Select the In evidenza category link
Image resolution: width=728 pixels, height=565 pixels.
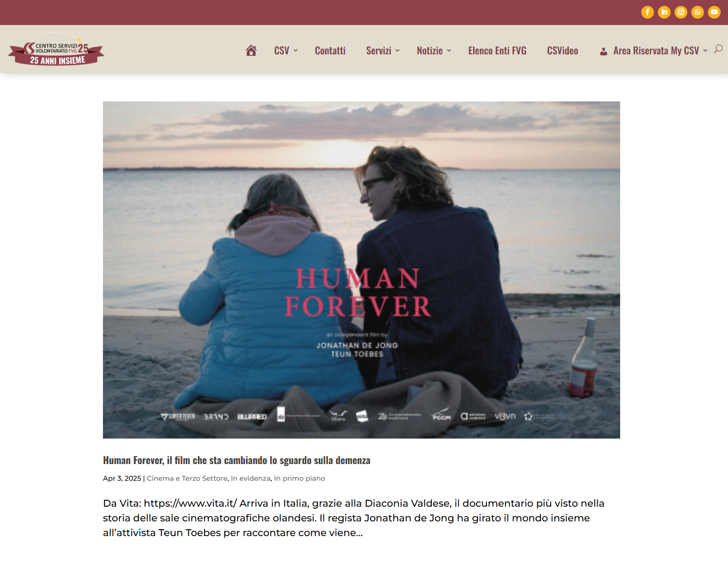tap(251, 478)
